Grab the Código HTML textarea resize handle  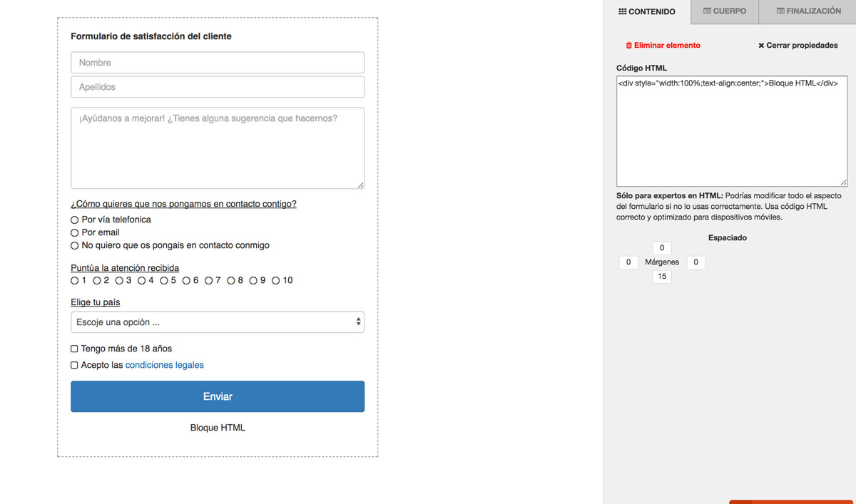[843, 182]
